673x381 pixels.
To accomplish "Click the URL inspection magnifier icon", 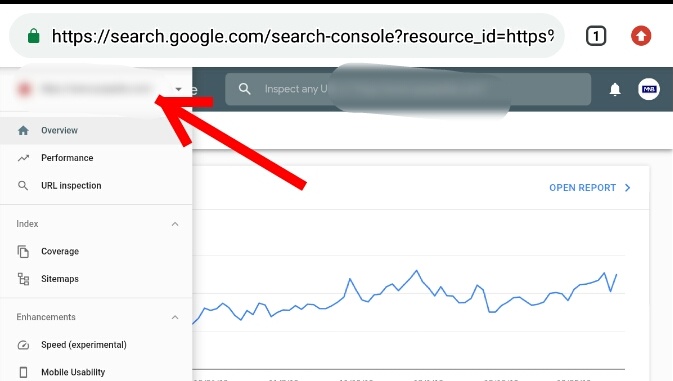I will point(23,185).
